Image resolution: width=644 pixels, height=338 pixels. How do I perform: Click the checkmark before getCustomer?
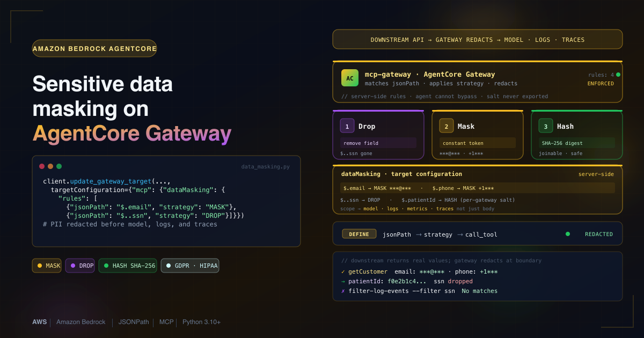click(343, 271)
